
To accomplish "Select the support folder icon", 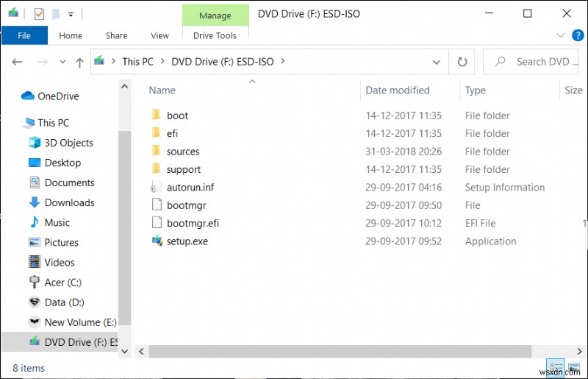I will 157,169.
